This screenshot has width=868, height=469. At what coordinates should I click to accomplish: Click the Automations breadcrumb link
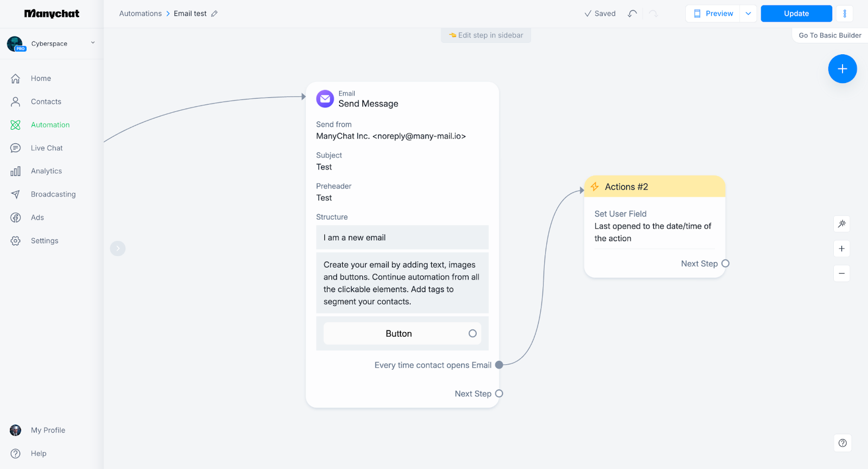coord(141,14)
